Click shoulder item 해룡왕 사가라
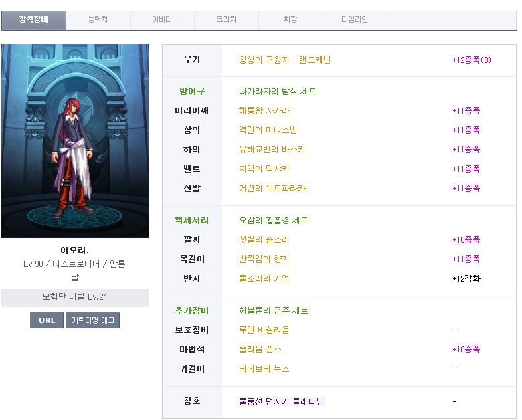 [264, 111]
